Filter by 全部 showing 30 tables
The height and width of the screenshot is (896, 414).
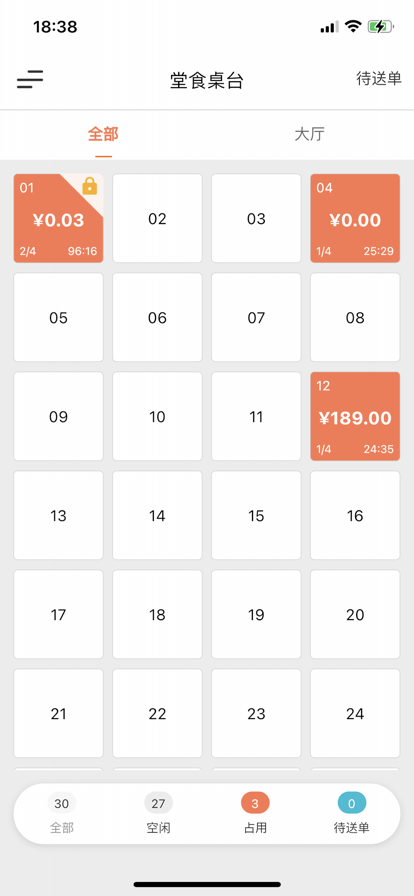(62, 813)
